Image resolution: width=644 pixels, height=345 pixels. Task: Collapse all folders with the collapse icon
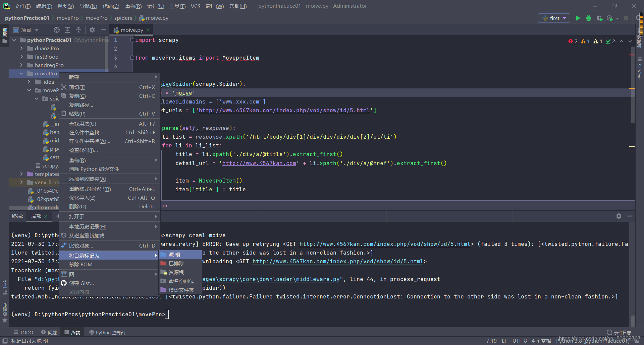(78, 30)
